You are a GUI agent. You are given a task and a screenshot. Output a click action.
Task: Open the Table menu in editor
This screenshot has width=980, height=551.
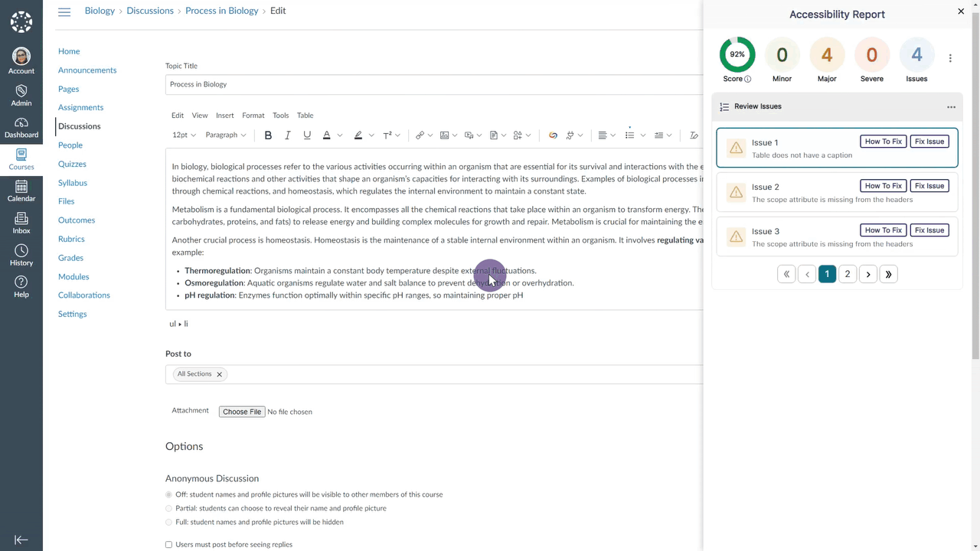coord(305,116)
